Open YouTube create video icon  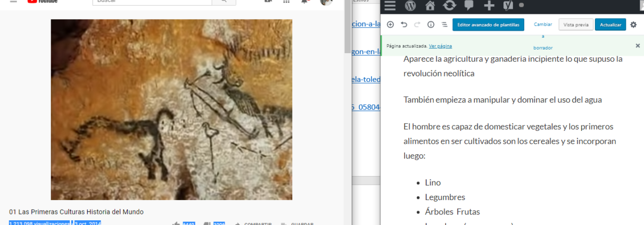point(267,2)
